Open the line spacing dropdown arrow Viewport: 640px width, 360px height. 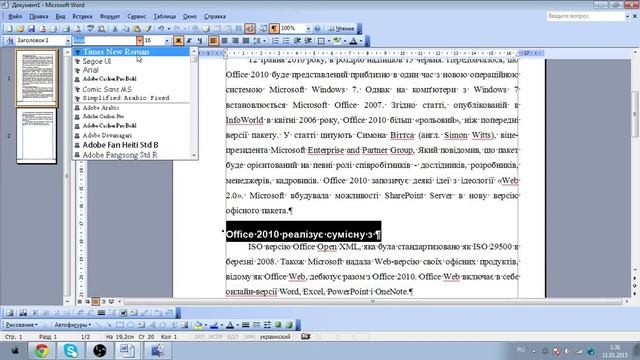click(x=264, y=40)
